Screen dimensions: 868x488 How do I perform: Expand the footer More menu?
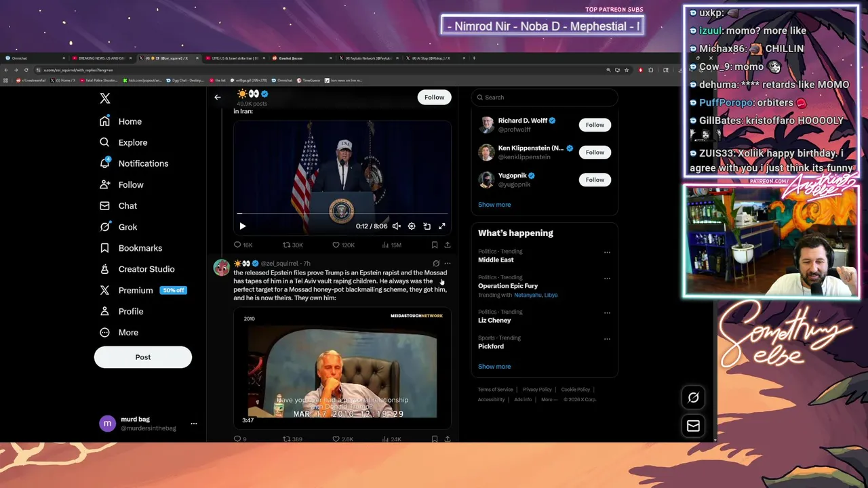coord(549,400)
